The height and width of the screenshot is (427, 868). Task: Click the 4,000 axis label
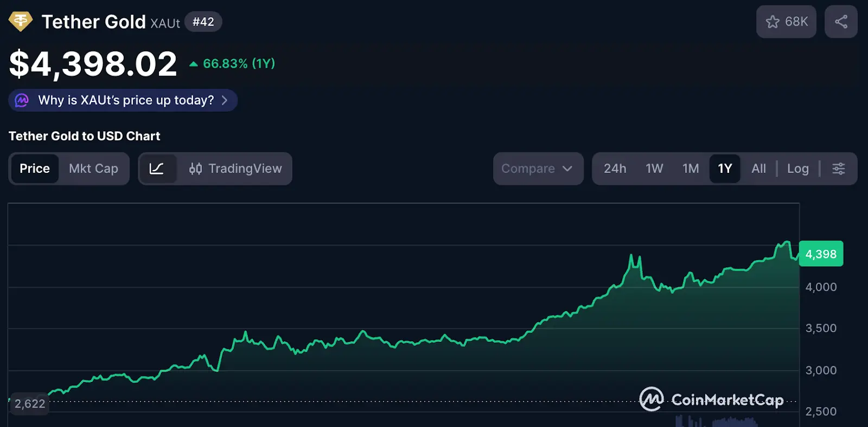tap(821, 287)
